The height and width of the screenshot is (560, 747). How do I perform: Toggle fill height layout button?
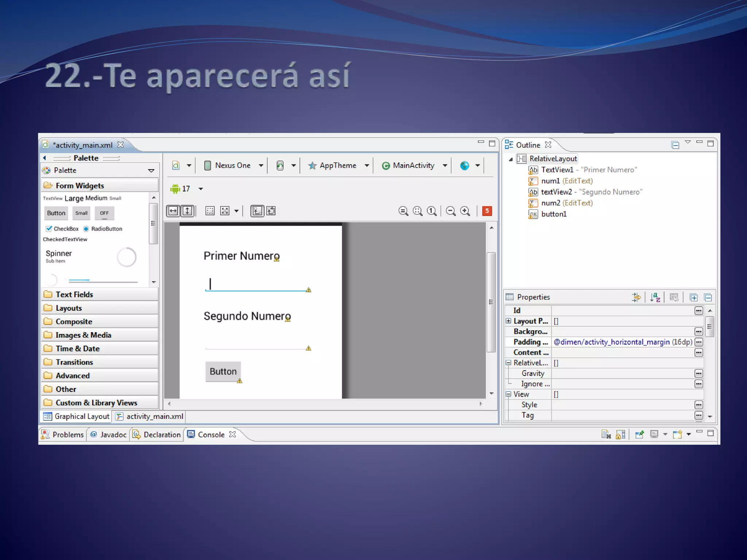tap(187, 211)
